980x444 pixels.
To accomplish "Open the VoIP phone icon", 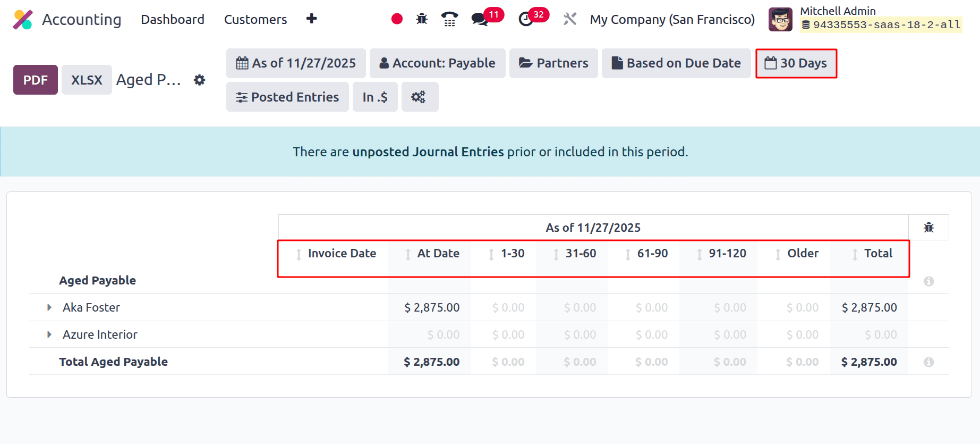I will (x=449, y=19).
